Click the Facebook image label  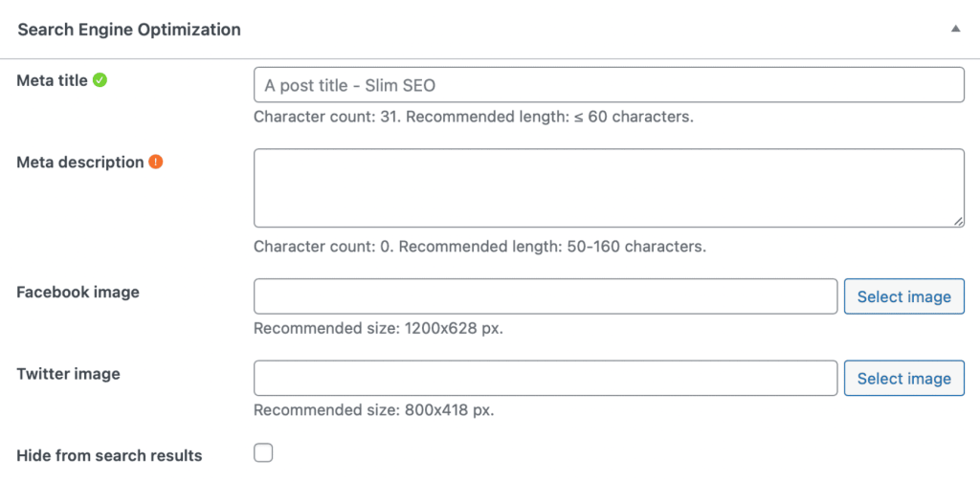[78, 293]
